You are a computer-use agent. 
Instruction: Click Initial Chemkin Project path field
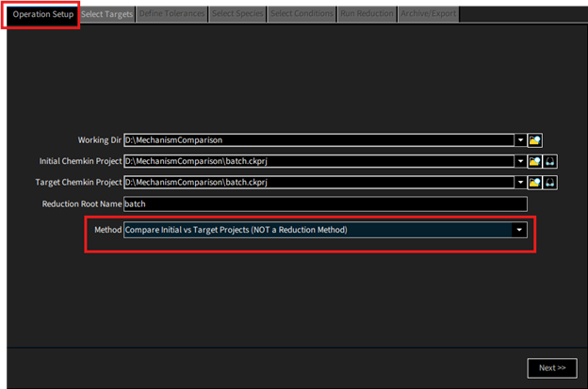coord(318,161)
